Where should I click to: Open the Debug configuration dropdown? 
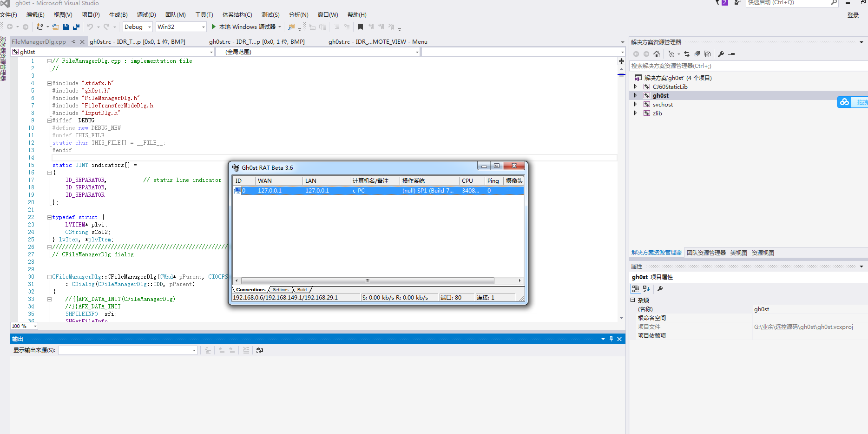tap(149, 27)
